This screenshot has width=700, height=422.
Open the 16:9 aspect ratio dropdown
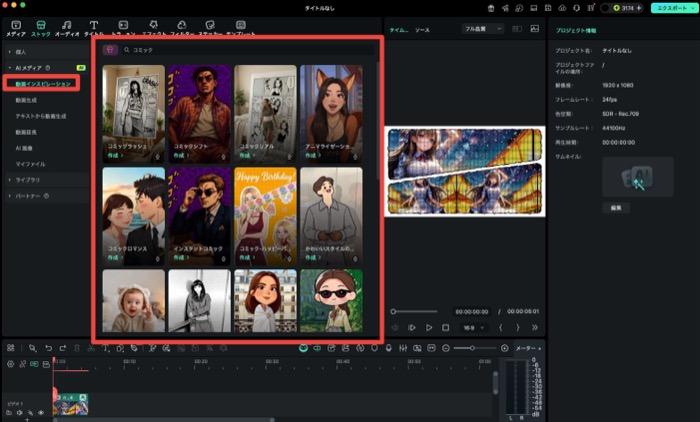pyautogui.click(x=473, y=328)
